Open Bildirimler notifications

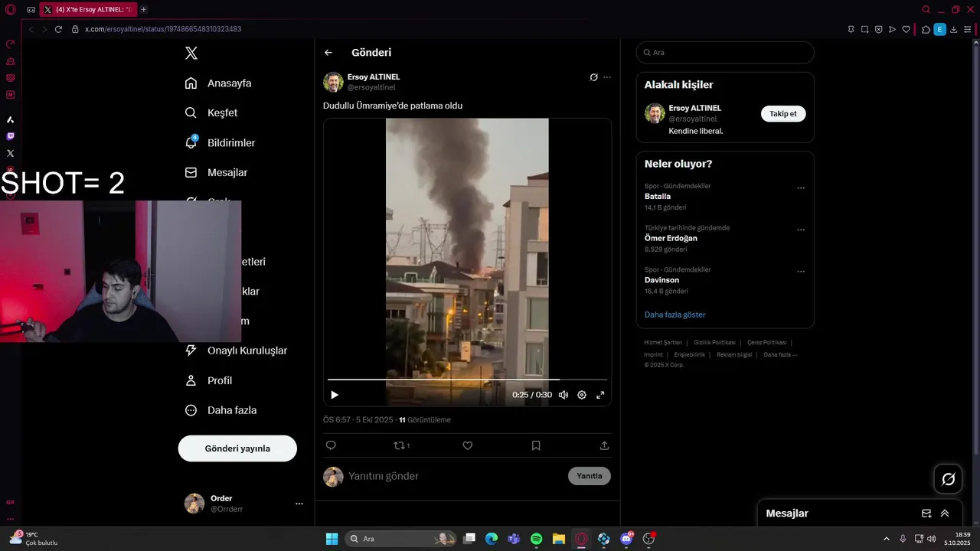(220, 142)
